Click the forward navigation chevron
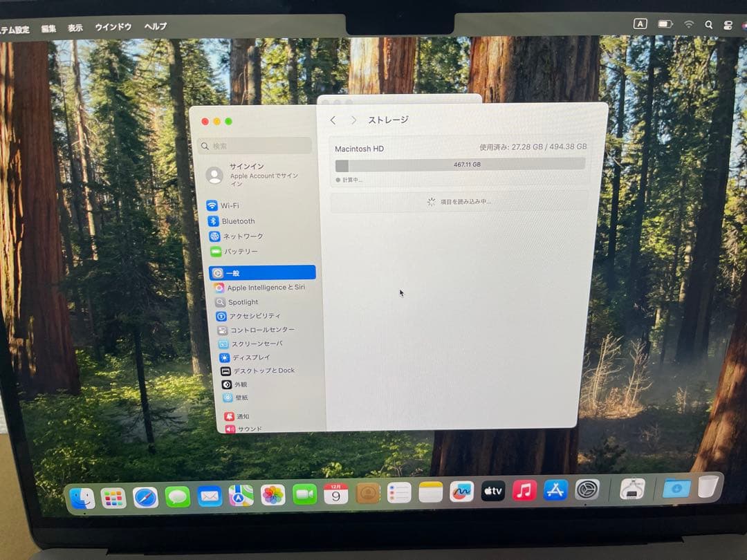Image resolution: width=747 pixels, height=560 pixels. tap(353, 120)
